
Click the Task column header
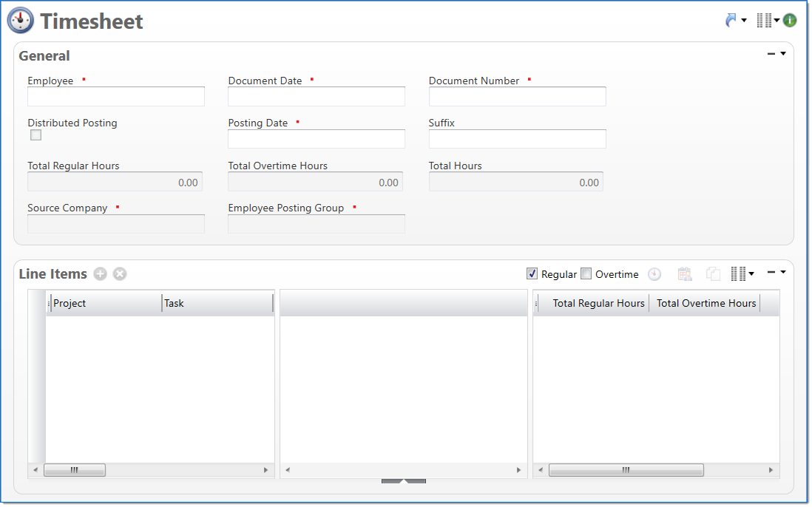(x=216, y=303)
